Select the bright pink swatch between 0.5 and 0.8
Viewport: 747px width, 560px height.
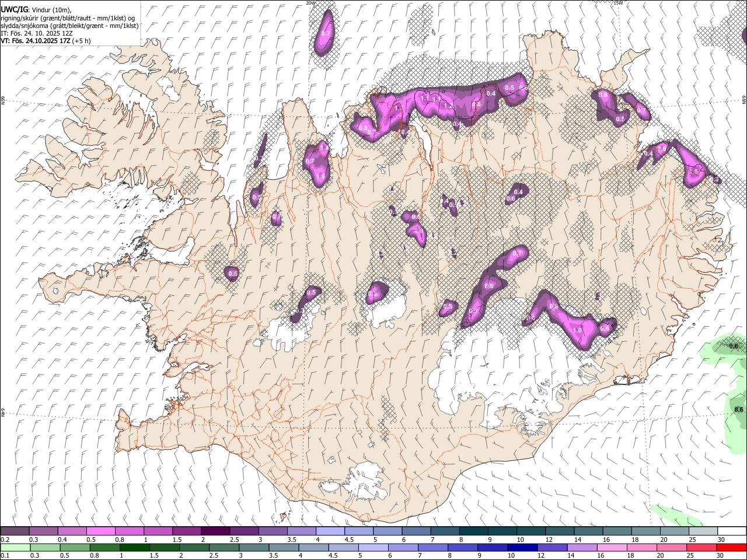(x=100, y=531)
